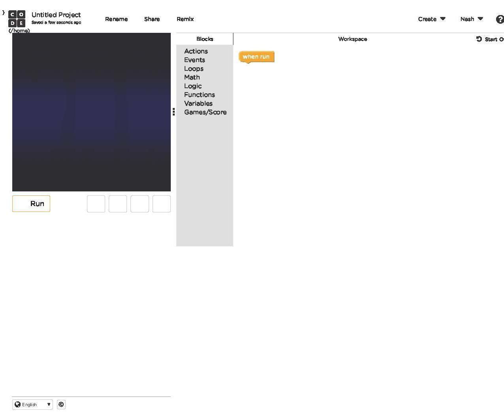Expand the Nash account dropdown
Screen dimensions: 504x420
pyautogui.click(x=472, y=19)
